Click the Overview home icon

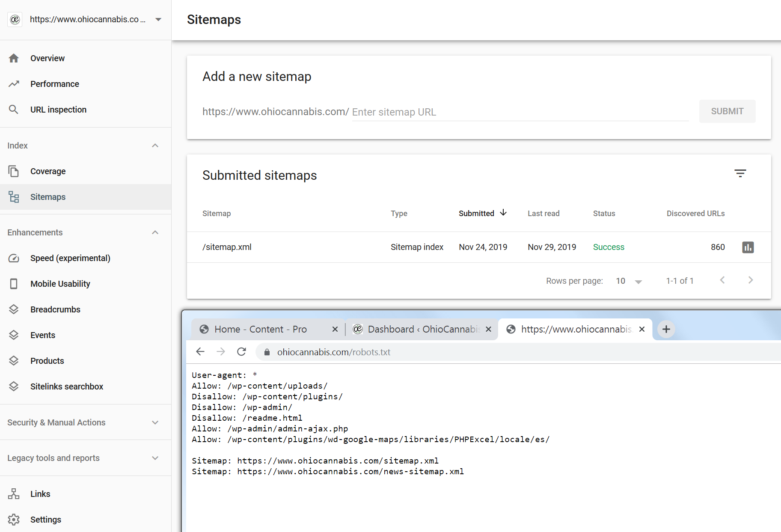[x=14, y=58]
